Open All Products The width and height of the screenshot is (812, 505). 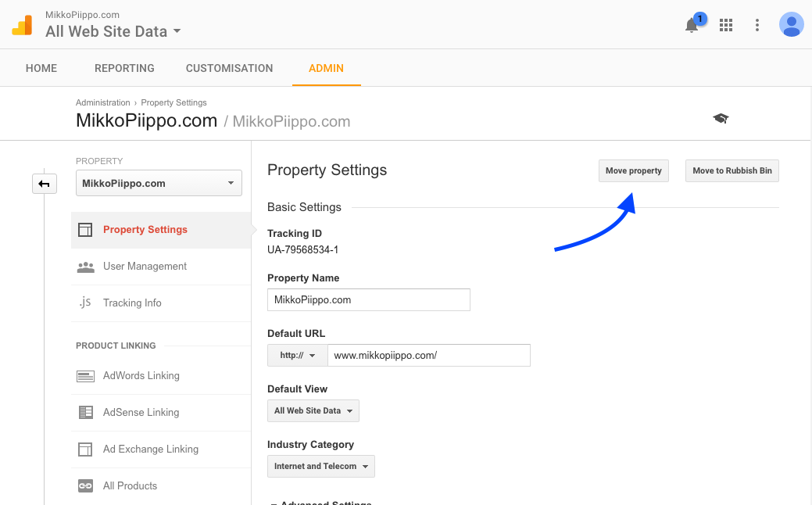pyautogui.click(x=161, y=485)
